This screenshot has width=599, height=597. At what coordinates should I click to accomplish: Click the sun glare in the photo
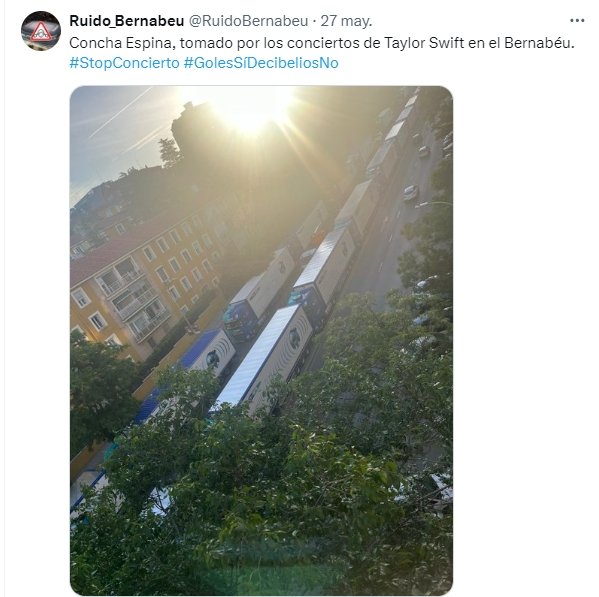point(250,109)
